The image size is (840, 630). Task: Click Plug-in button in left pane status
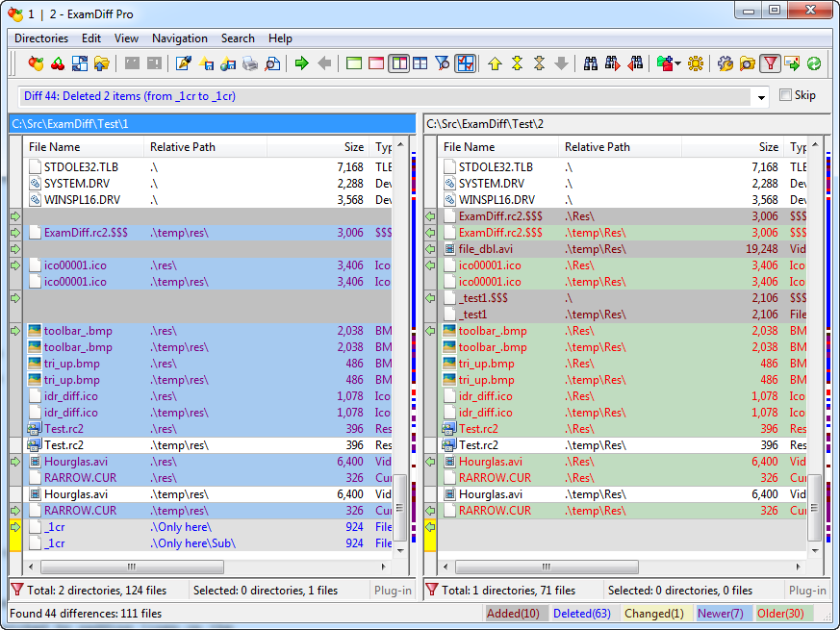click(x=393, y=591)
